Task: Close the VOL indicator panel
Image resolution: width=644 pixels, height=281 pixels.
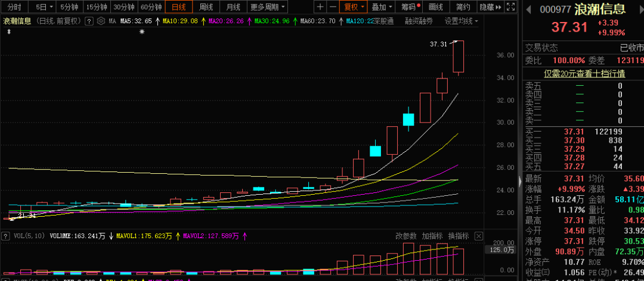Action: point(479,236)
